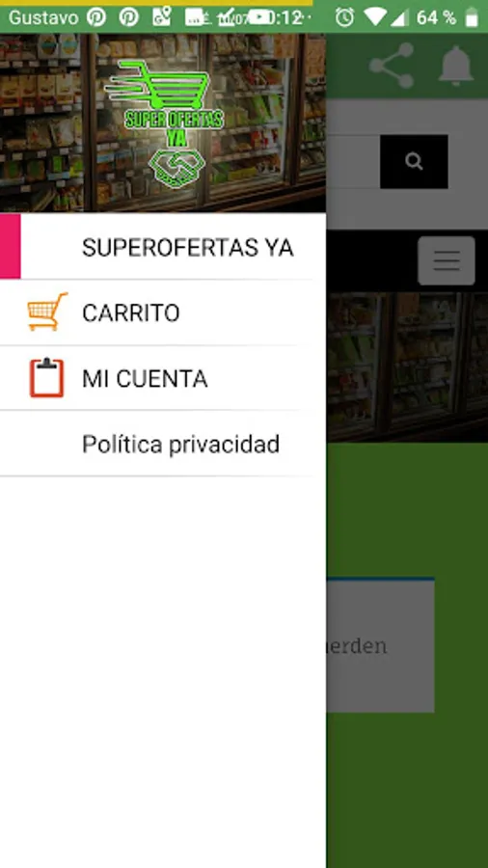The width and height of the screenshot is (488, 868).
Task: Tap the black search magnifier button
Action: pyautogui.click(x=414, y=161)
